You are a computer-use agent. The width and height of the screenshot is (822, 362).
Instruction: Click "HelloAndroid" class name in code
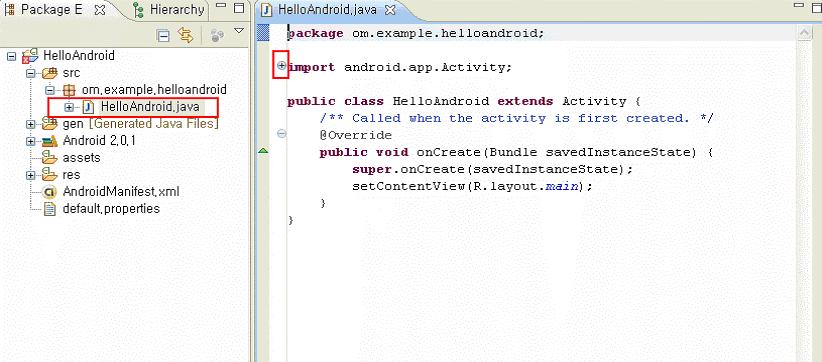(x=441, y=101)
